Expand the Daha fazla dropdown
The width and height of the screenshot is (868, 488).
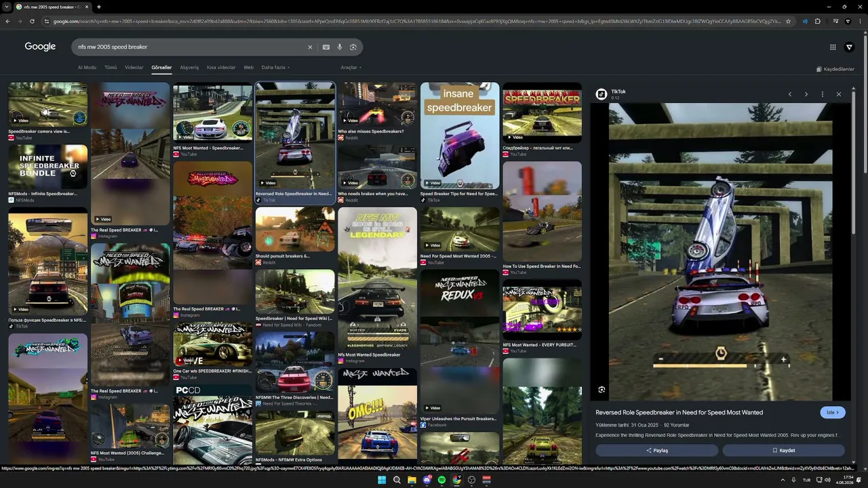point(275,68)
